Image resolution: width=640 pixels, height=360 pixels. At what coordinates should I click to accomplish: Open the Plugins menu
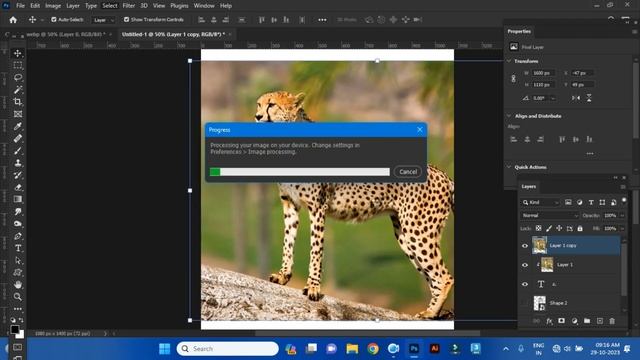click(179, 6)
